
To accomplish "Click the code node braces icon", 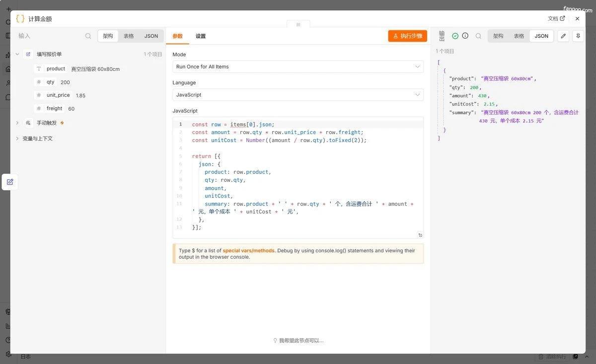I will (20, 18).
